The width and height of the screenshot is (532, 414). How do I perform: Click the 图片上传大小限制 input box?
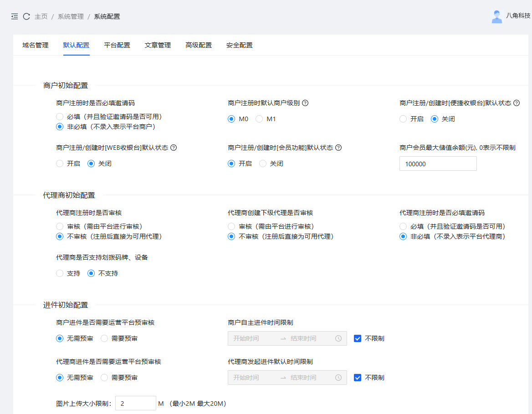[x=135, y=403]
